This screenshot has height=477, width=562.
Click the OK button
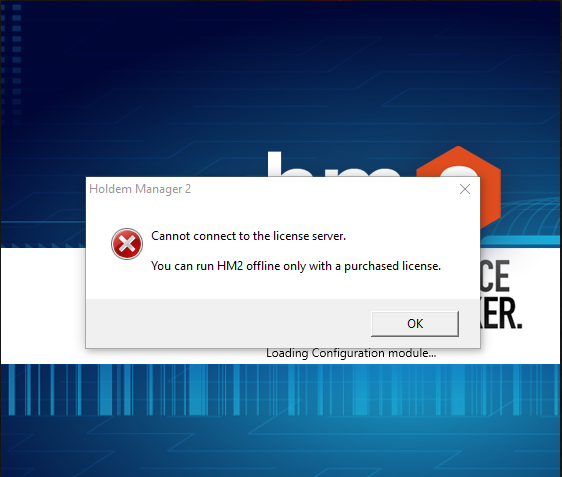(415, 324)
